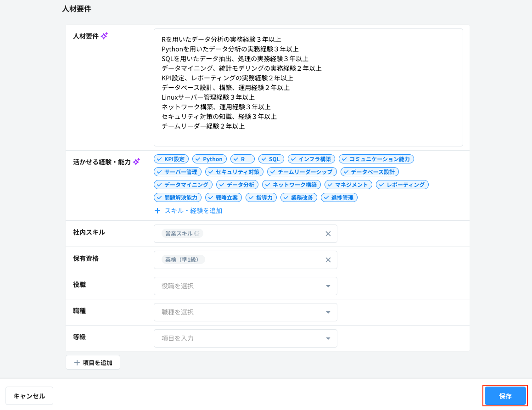Click the X icon to remove 英検（準1級）
Screen dimensions: 532x410
[328, 260]
